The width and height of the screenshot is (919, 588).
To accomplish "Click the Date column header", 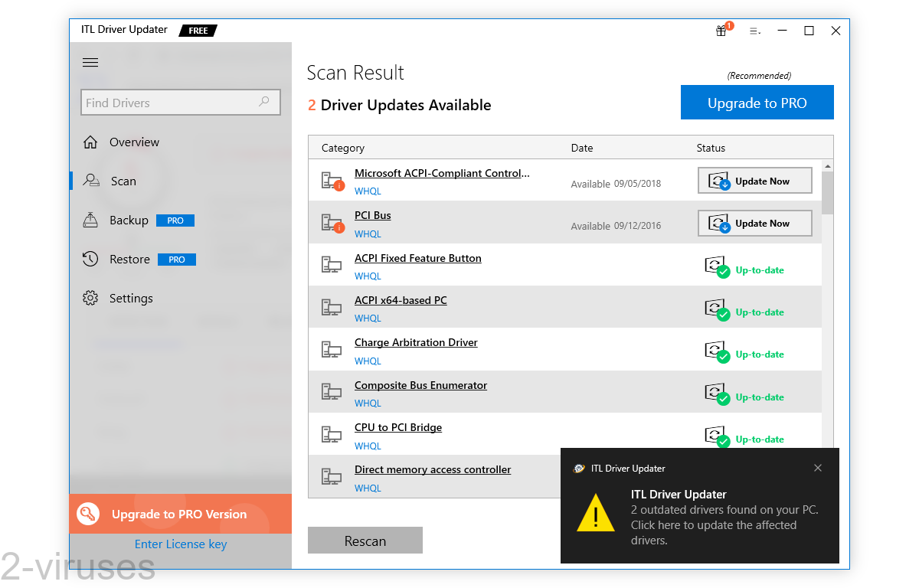I will click(582, 148).
